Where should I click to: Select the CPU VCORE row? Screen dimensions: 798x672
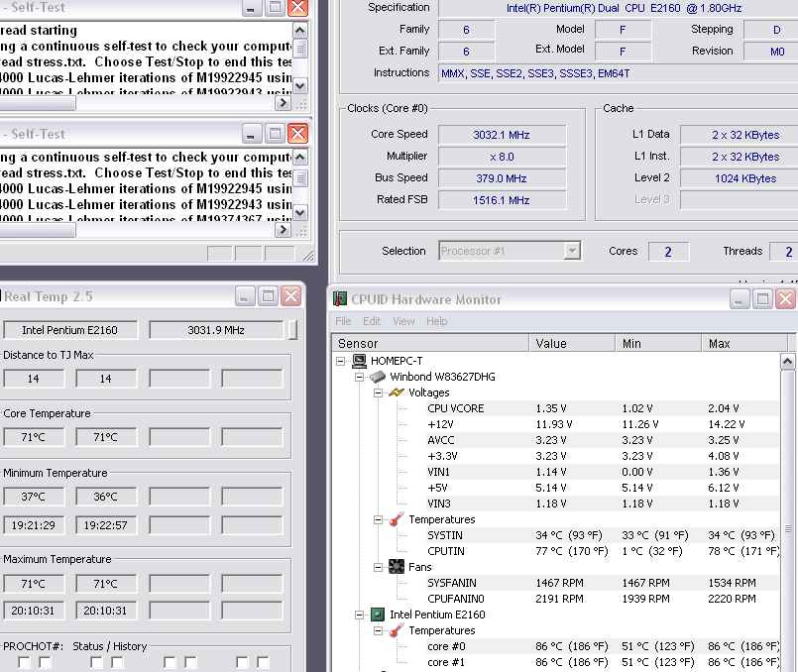tap(603, 408)
